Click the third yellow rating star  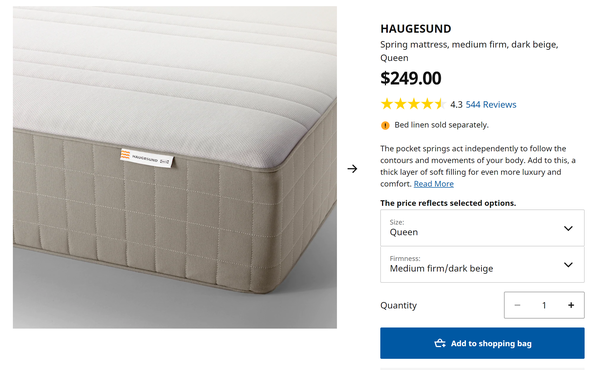(414, 104)
